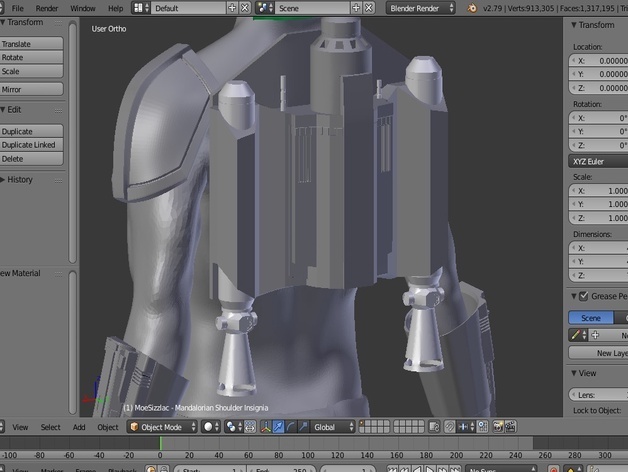Image resolution: width=628 pixels, height=472 pixels.
Task: Collapse the History panel in tool shelf
Action: pos(20,180)
